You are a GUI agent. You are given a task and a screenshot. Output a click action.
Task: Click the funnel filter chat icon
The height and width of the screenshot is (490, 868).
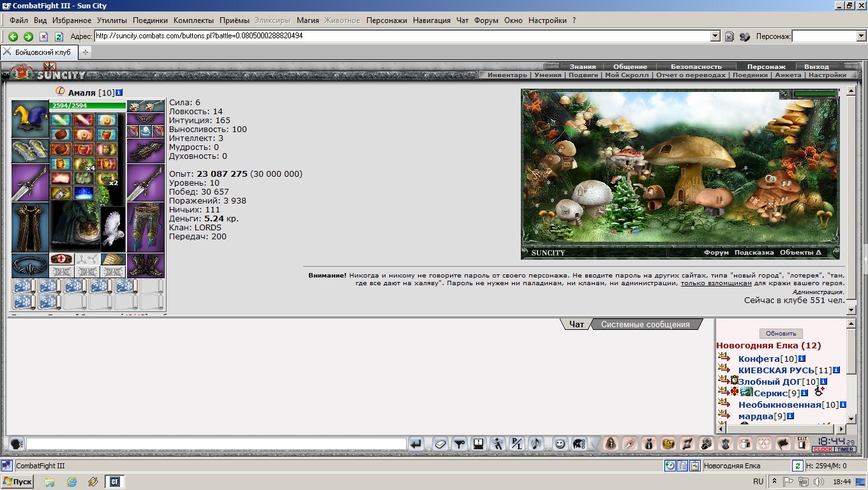(459, 443)
